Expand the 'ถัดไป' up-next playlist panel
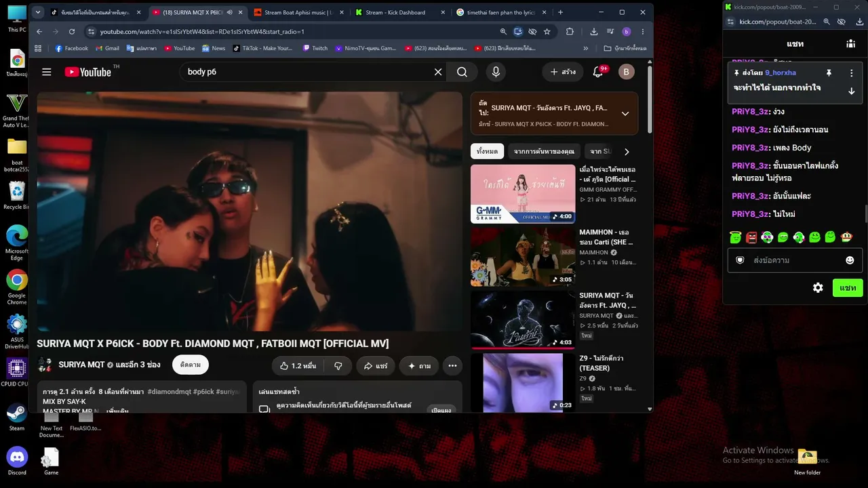 (625, 113)
